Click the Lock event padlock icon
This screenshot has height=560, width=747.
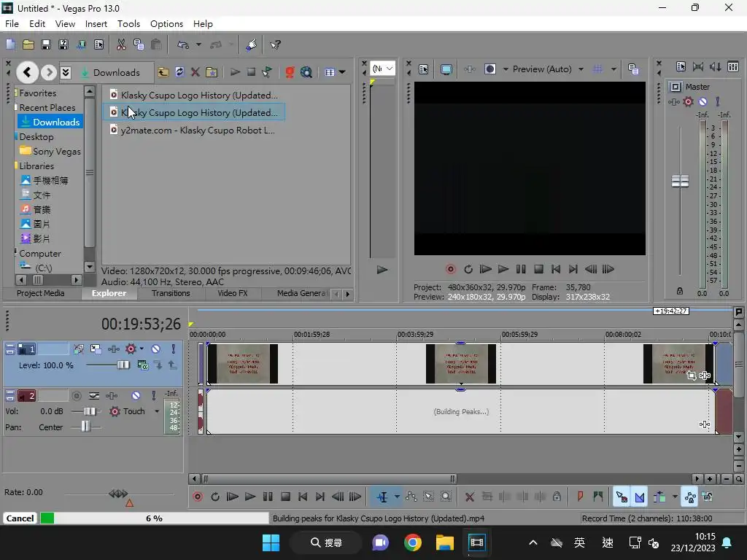[x=557, y=497]
